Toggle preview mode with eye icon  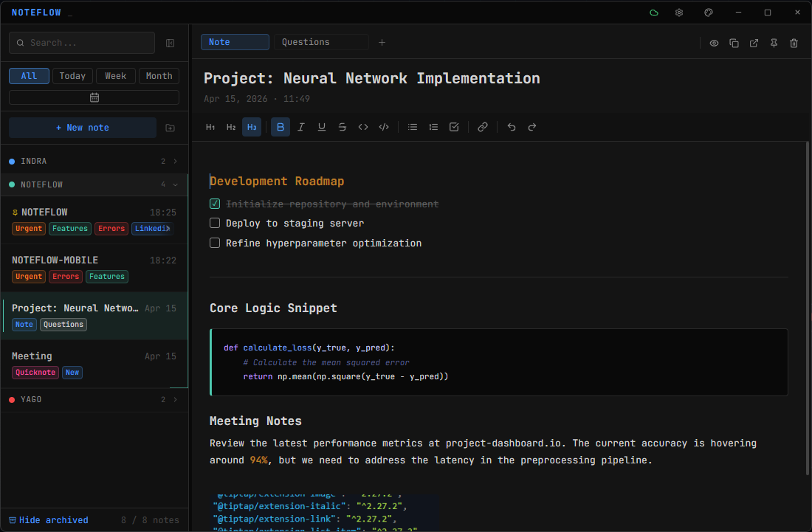715,43
